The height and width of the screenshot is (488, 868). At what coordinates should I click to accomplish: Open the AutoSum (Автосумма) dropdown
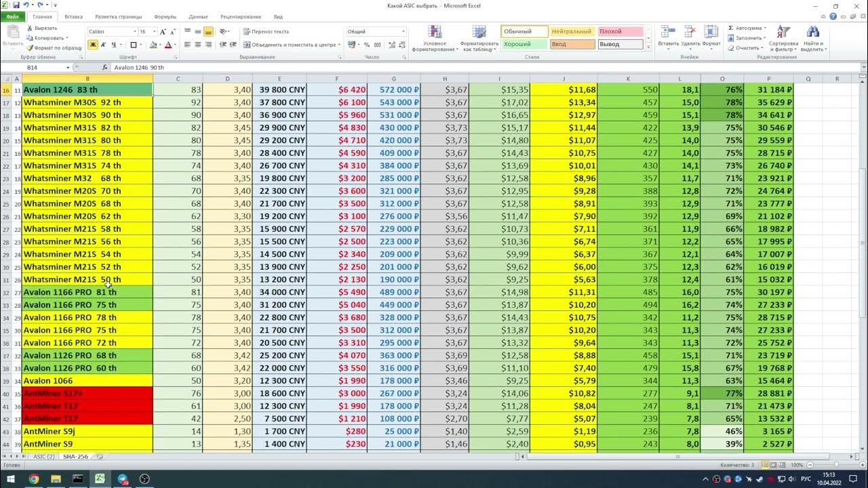[765, 28]
